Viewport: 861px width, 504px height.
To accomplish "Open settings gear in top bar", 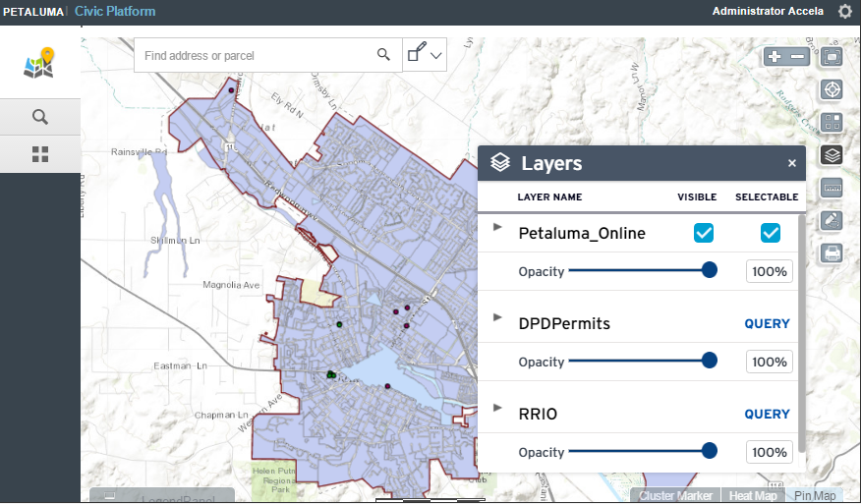I will click(x=845, y=12).
